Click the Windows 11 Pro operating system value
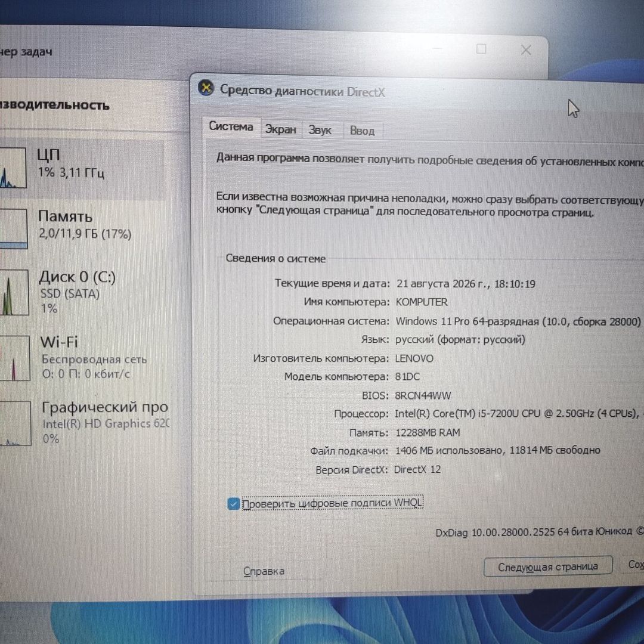The width and height of the screenshot is (644, 644). [518, 321]
